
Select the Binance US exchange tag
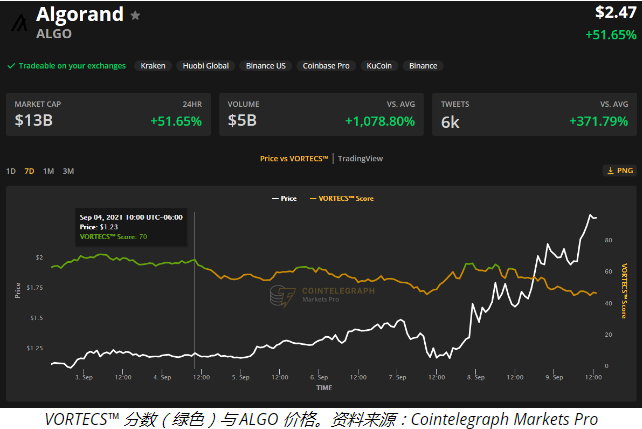[x=266, y=66]
